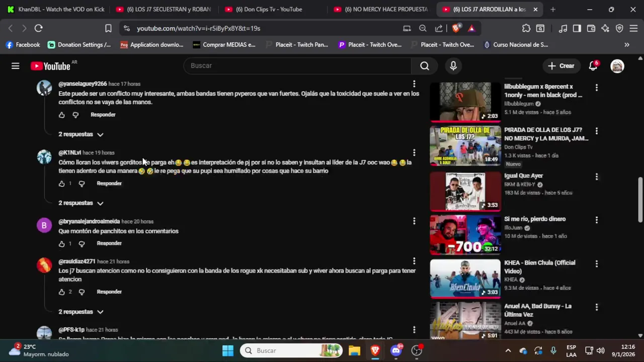Like the comment by @K1NLvl

62,184
